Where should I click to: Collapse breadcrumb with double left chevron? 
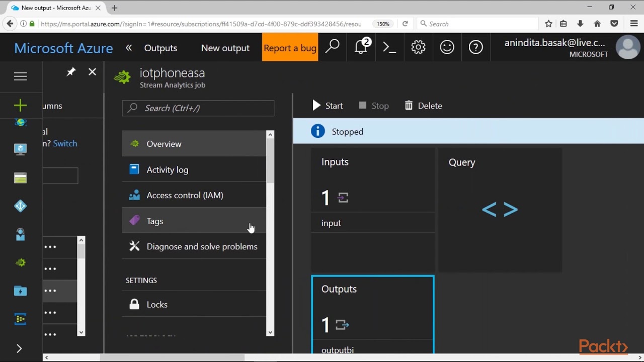coord(129,48)
